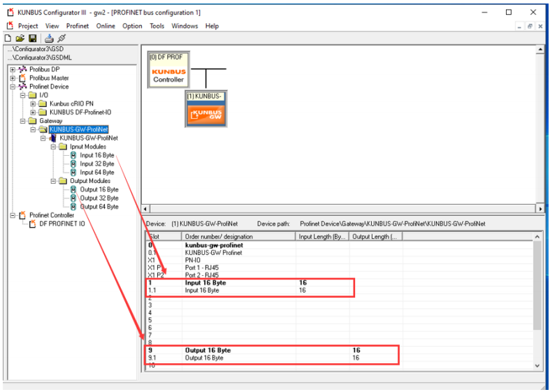Open the Profinet menu

tap(78, 26)
